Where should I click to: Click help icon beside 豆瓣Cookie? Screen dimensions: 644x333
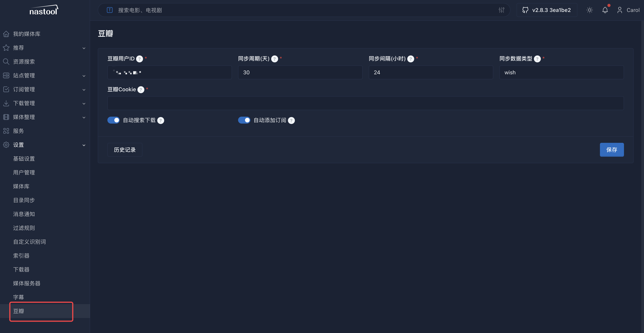click(x=141, y=90)
